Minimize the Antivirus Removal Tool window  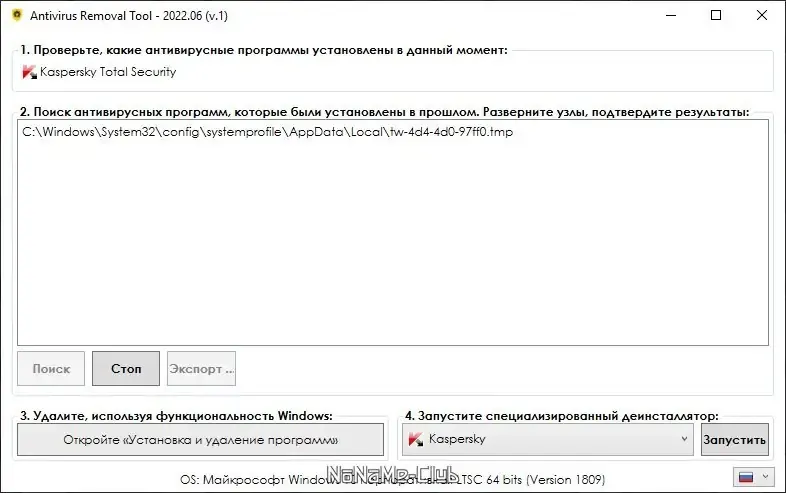pos(671,16)
